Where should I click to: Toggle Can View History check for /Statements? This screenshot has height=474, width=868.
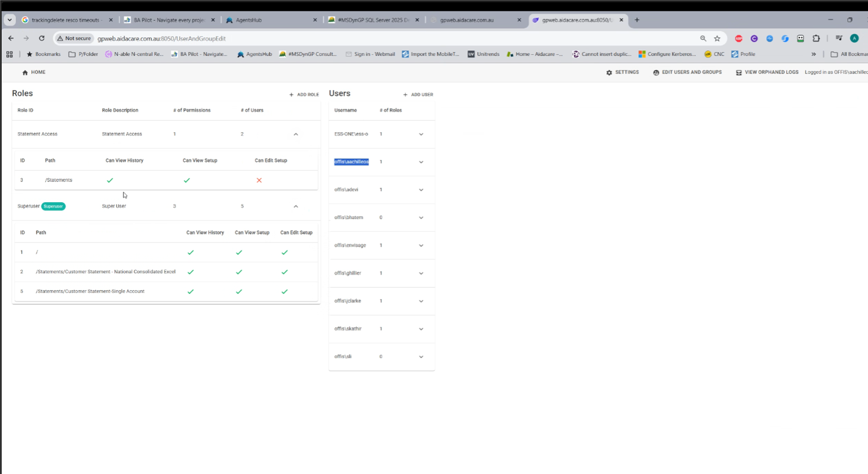point(110,180)
